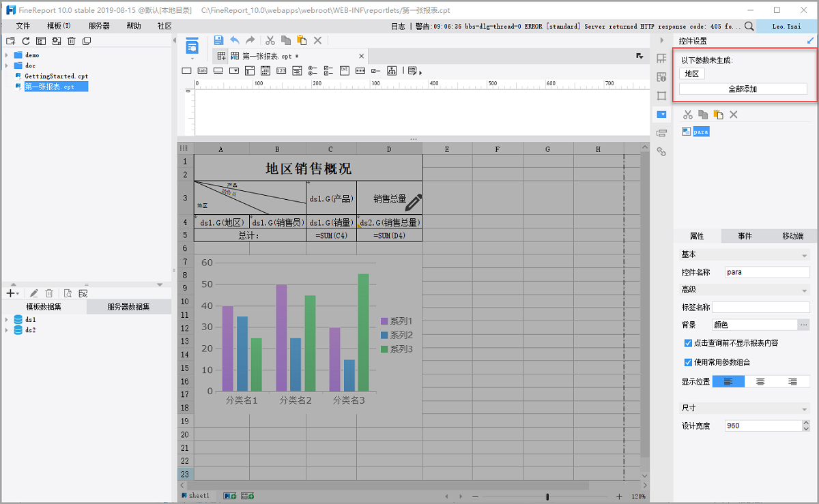Undo the last action
Viewport: 819px width, 504px height.
[x=235, y=40]
